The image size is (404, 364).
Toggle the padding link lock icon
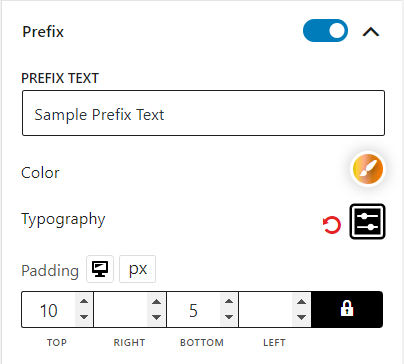point(347,309)
